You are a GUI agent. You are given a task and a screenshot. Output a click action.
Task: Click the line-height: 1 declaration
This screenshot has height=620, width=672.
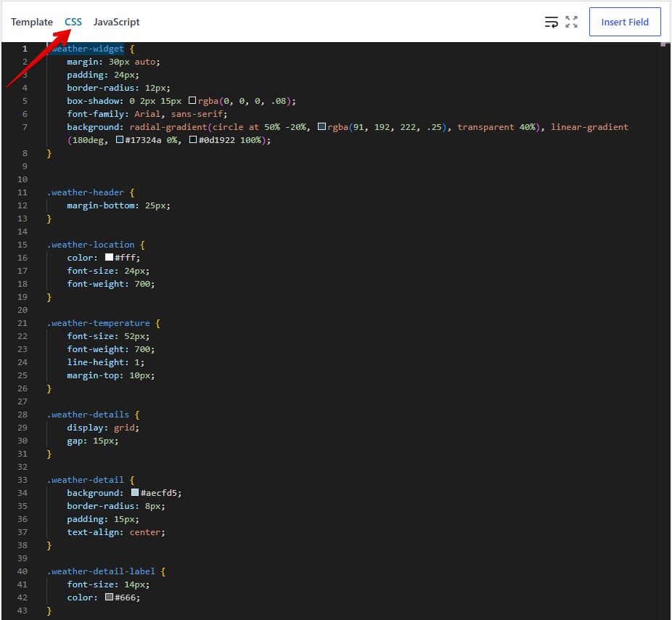[x=105, y=362]
